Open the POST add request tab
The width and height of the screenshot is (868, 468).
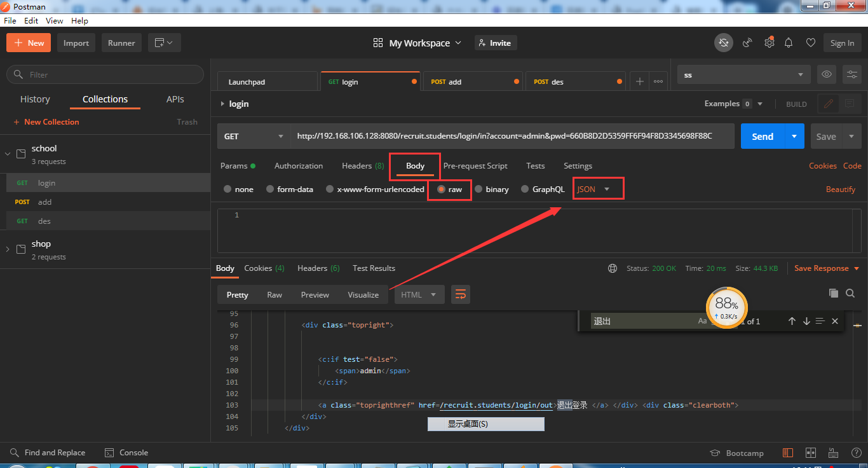tap(474, 81)
